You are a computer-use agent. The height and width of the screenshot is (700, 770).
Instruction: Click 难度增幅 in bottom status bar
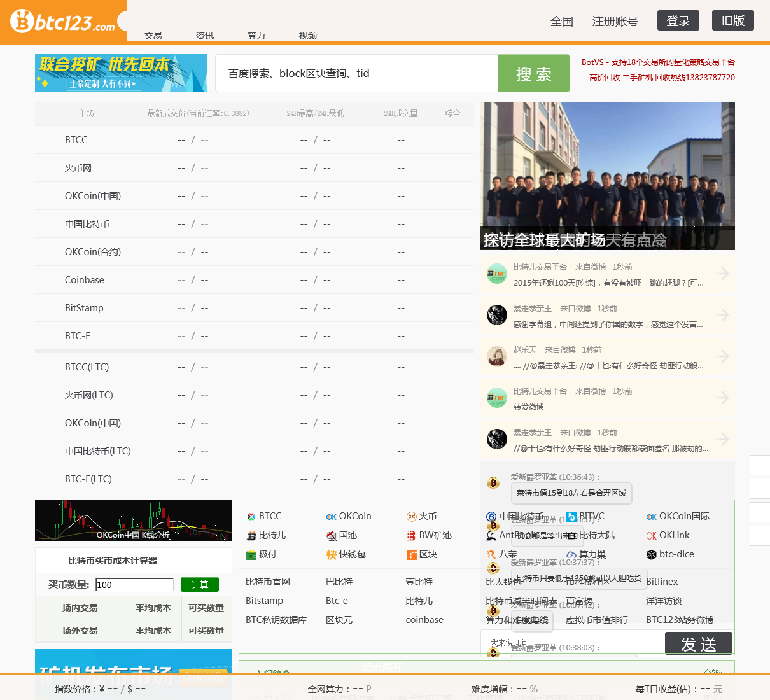tap(505, 689)
